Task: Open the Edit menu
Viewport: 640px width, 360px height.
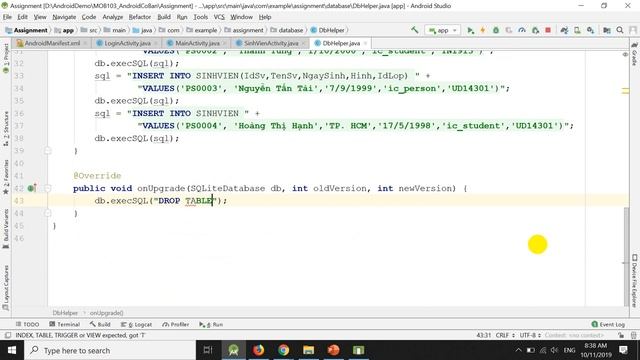Action: coord(22,17)
